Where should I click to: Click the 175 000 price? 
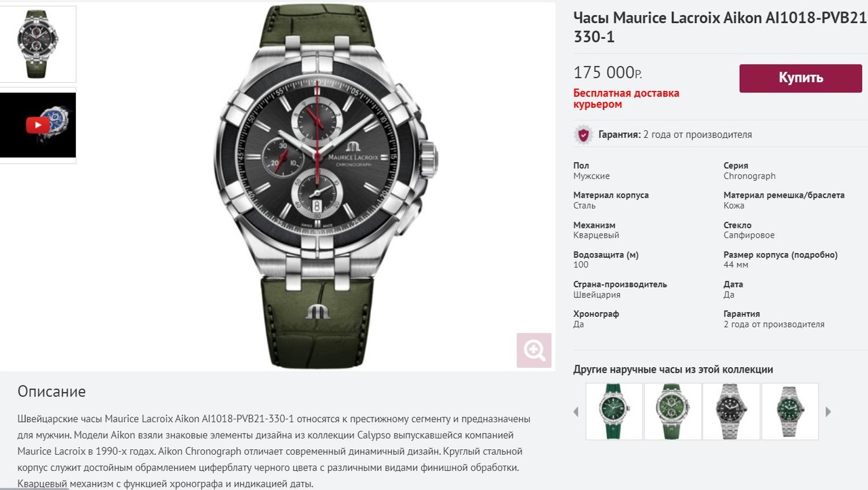click(x=608, y=73)
